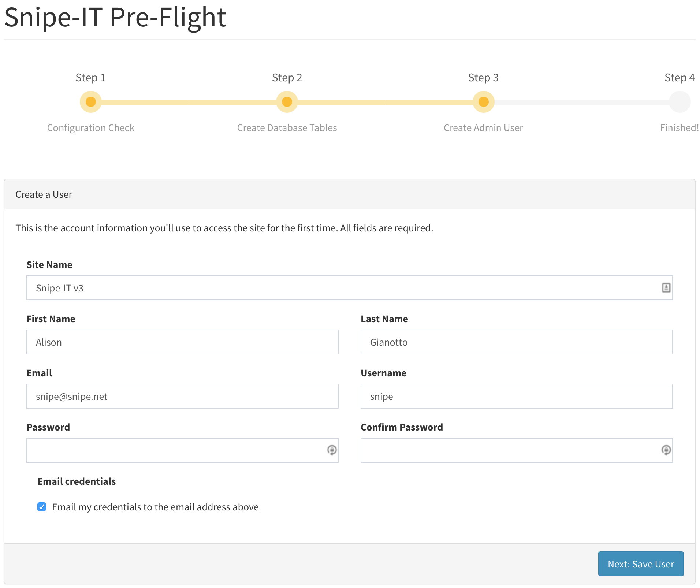Focus the Username field
700x588 pixels.
516,396
